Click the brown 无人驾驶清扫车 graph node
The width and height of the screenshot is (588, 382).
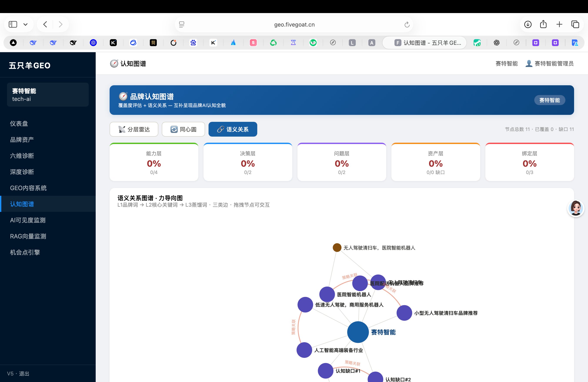click(x=337, y=247)
